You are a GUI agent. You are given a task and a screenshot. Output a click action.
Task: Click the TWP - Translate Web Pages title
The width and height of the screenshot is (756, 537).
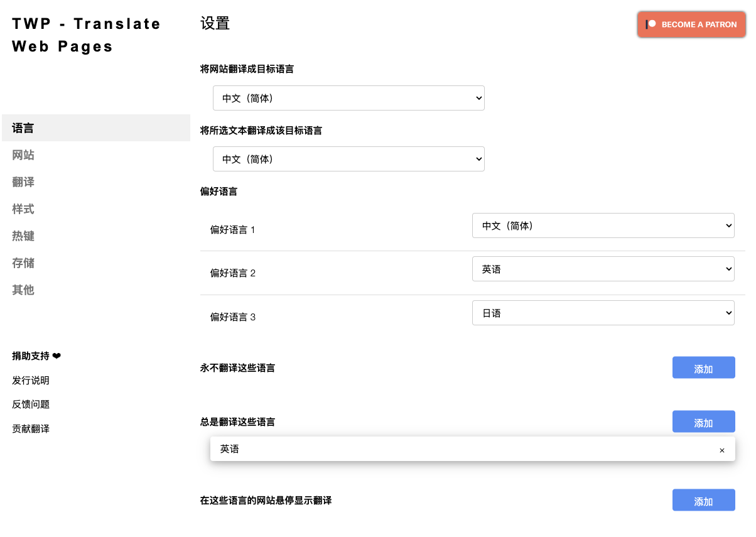[x=87, y=35]
